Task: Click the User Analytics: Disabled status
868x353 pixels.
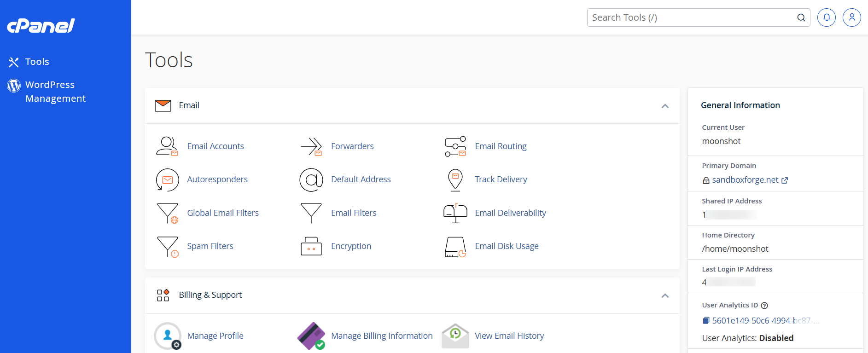Action: (748, 338)
